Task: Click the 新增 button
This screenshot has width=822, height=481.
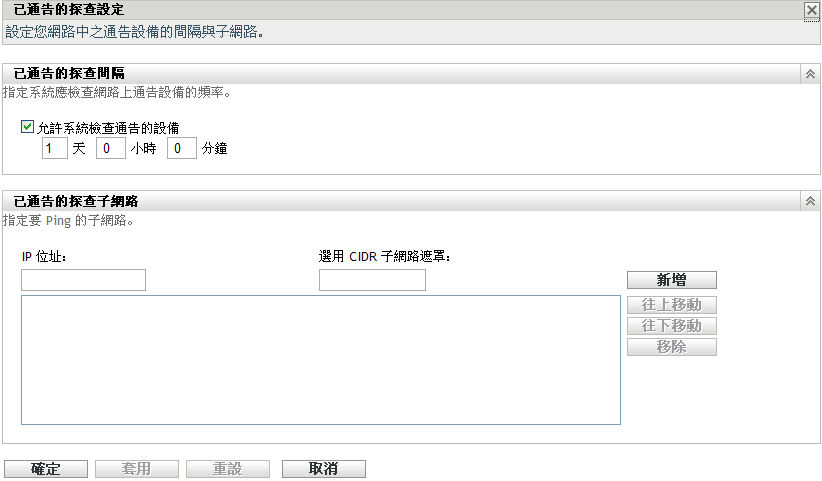Action: coord(672,280)
